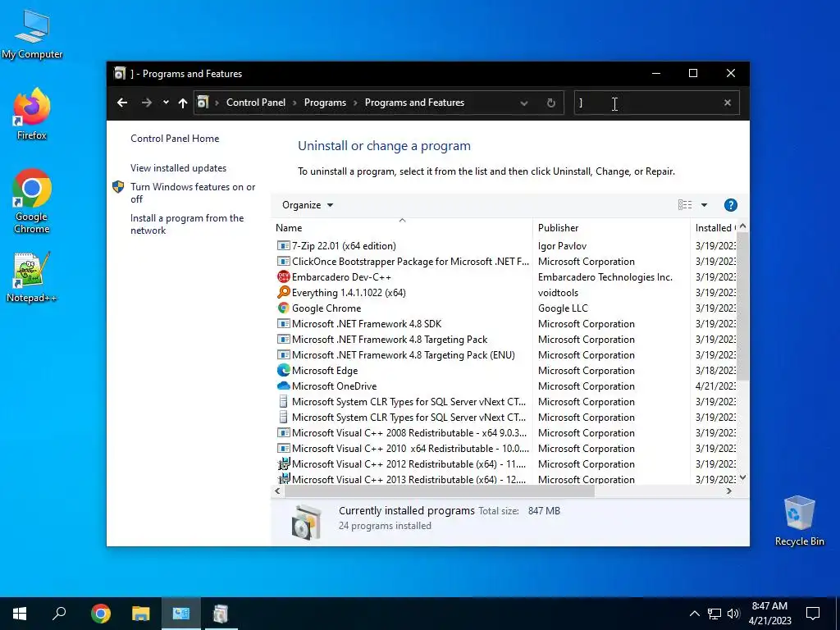This screenshot has width=840, height=630.
Task: Open the Organize dropdown menu
Action: [x=308, y=205]
